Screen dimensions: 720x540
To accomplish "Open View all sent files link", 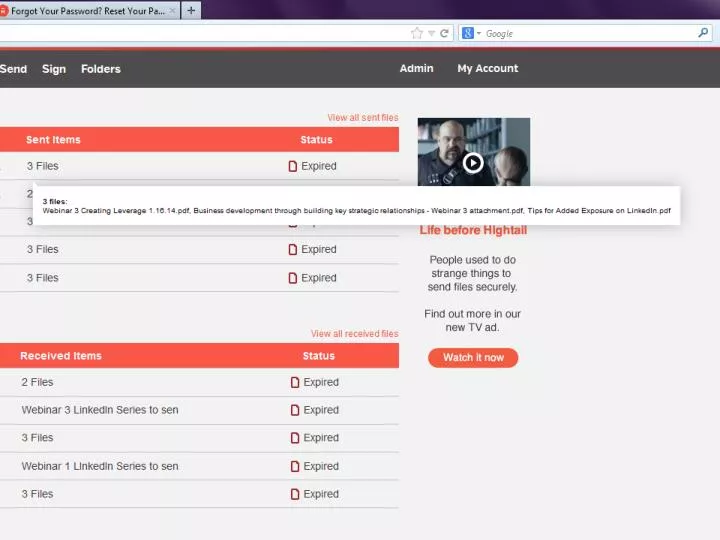I will (x=363, y=118).
